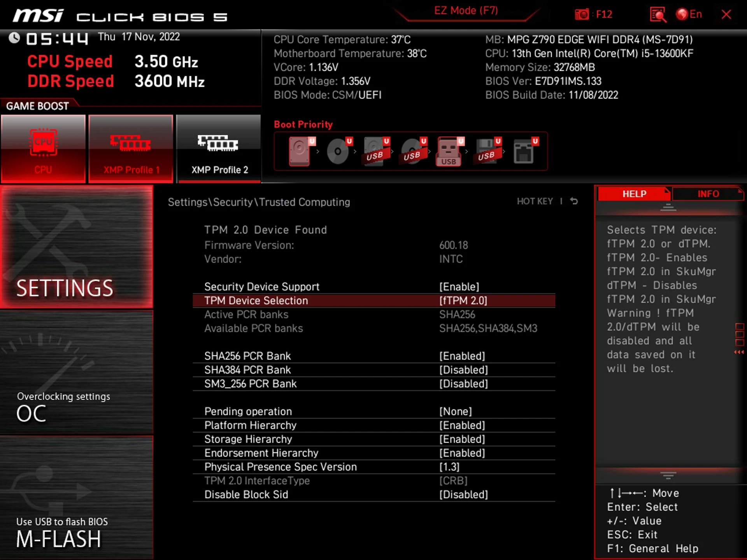747x560 pixels.
Task: Click the CPU Speed 3.50 GHz value
Action: click(x=166, y=61)
